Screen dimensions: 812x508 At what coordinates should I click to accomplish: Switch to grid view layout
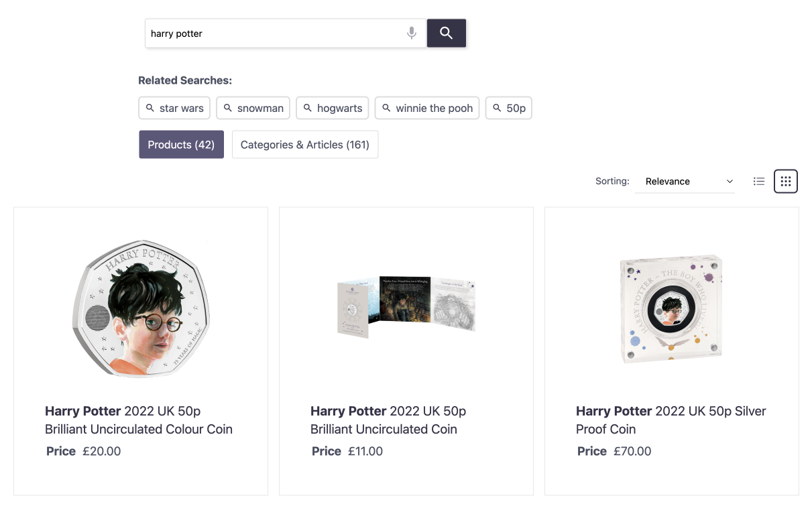785,181
